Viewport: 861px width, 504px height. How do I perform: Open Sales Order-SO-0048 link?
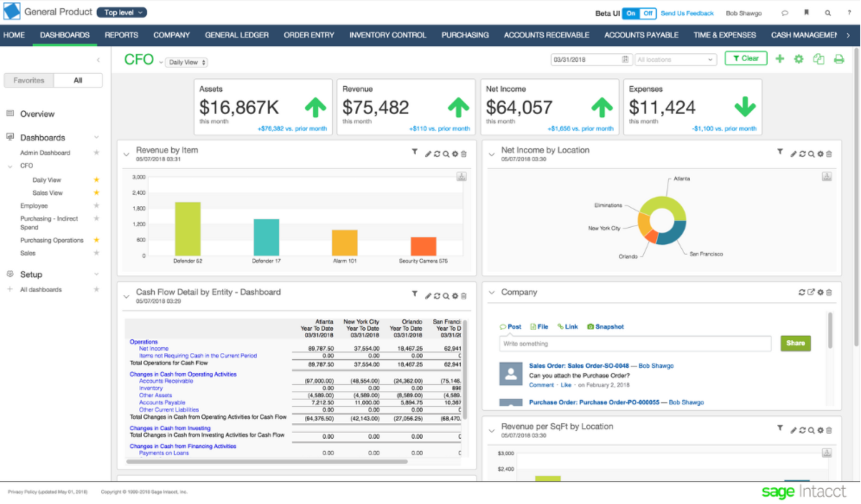pyautogui.click(x=579, y=366)
